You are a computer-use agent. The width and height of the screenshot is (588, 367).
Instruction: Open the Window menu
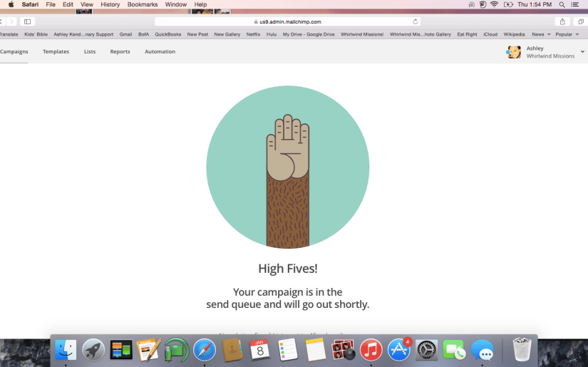pos(176,4)
